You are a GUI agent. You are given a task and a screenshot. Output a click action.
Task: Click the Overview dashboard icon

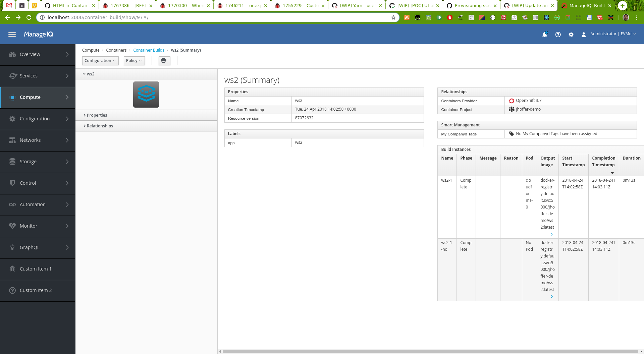[12, 54]
